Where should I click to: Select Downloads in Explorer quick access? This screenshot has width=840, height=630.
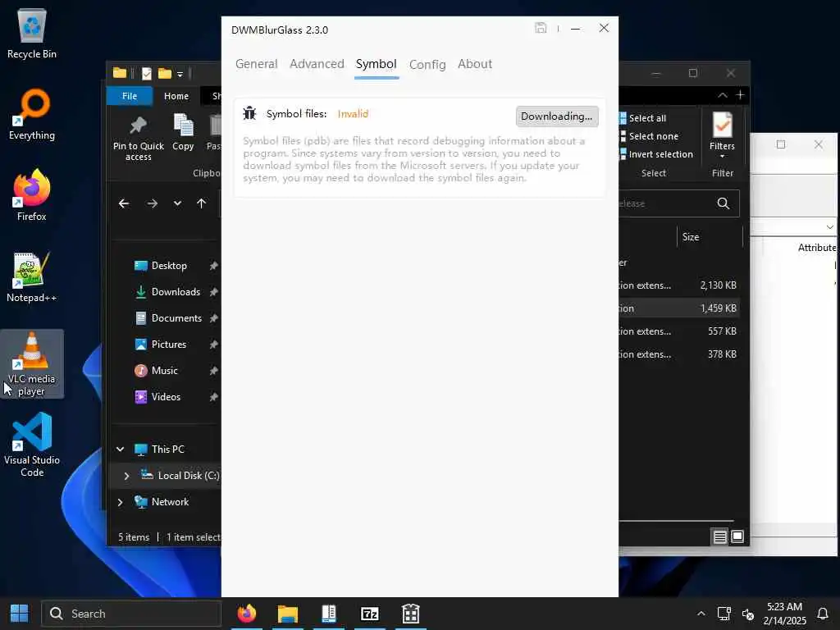(176, 292)
